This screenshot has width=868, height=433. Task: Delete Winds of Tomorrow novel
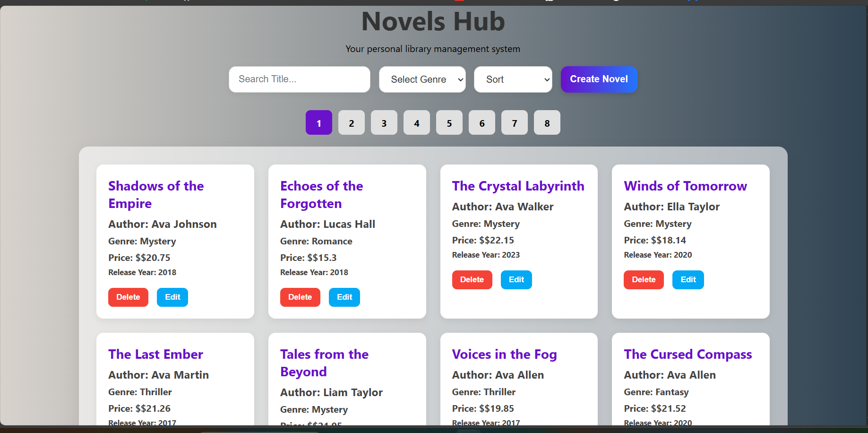[644, 280]
